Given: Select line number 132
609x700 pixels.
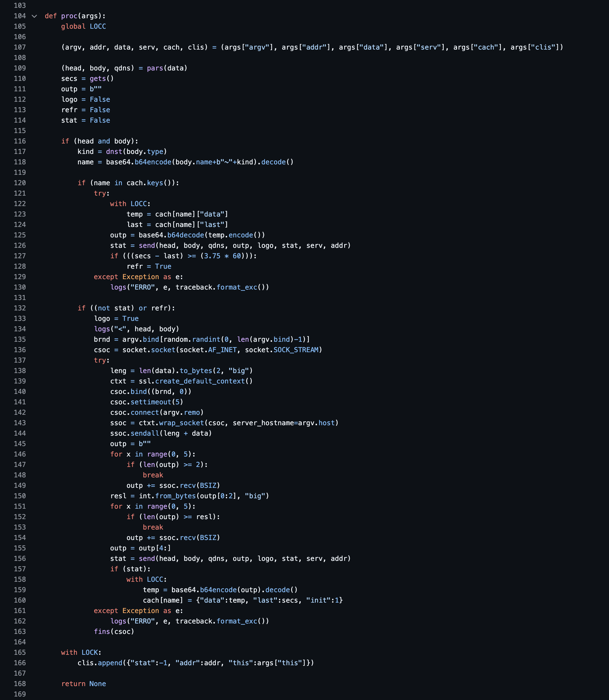Looking at the screenshot, I should coord(20,308).
